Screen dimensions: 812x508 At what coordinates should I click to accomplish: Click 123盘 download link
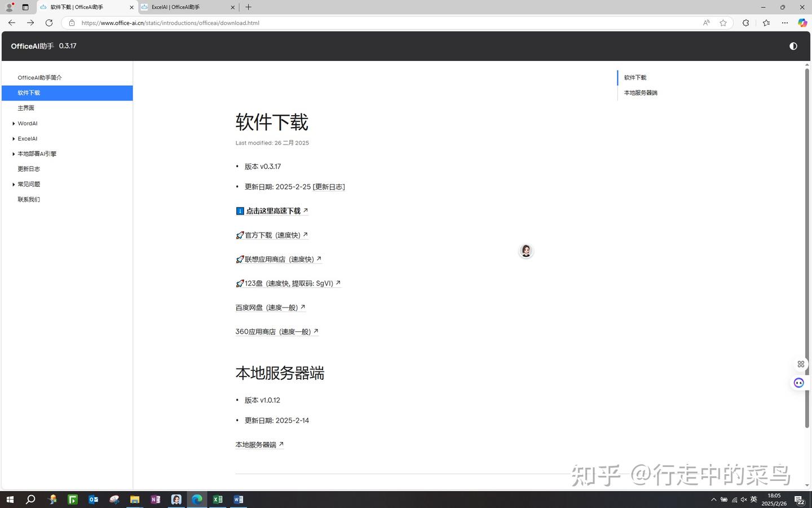289,283
